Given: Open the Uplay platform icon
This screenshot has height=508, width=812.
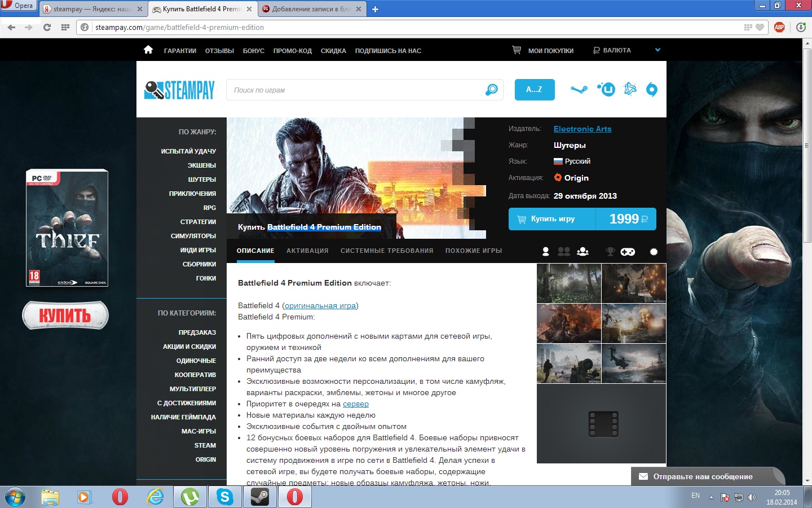Looking at the screenshot, I should (x=606, y=89).
